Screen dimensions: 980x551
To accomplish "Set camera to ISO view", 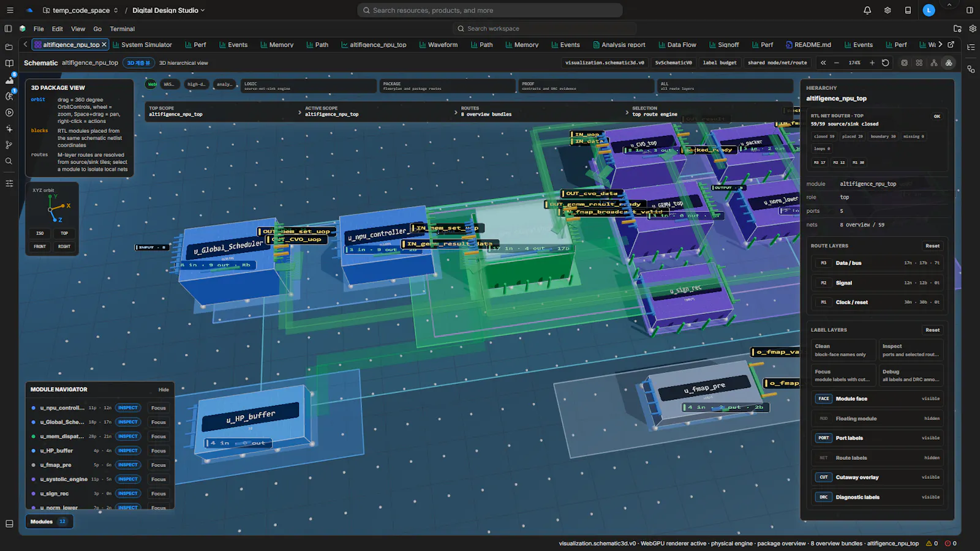I will pyautogui.click(x=40, y=233).
